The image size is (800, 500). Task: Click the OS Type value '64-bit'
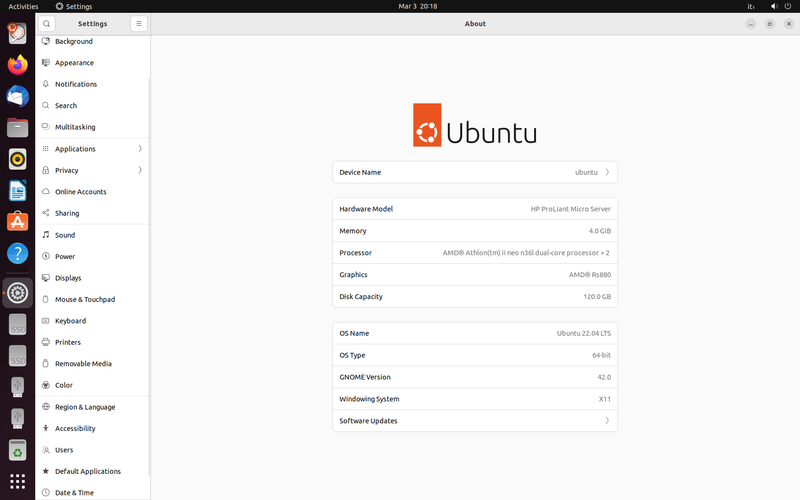coord(602,356)
